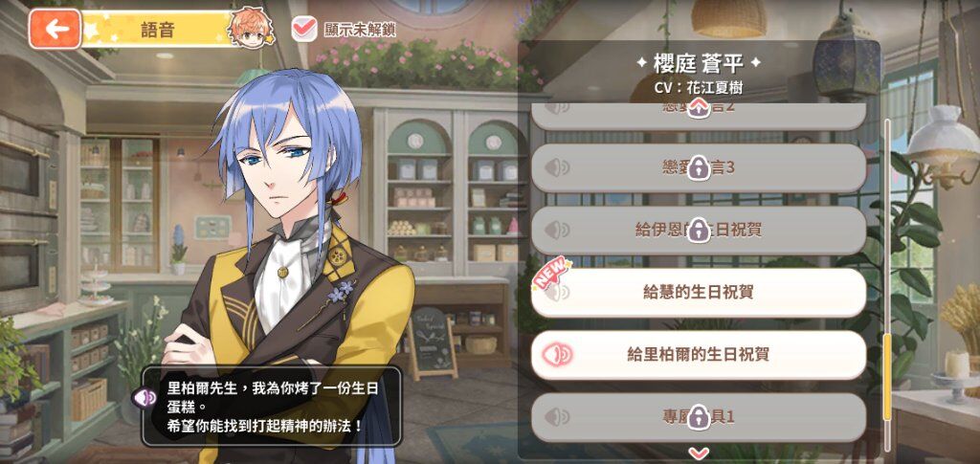The image size is (980, 464).
Task: Select the 給慧的生日祝賀 voice entry
Action: pyautogui.click(x=698, y=292)
